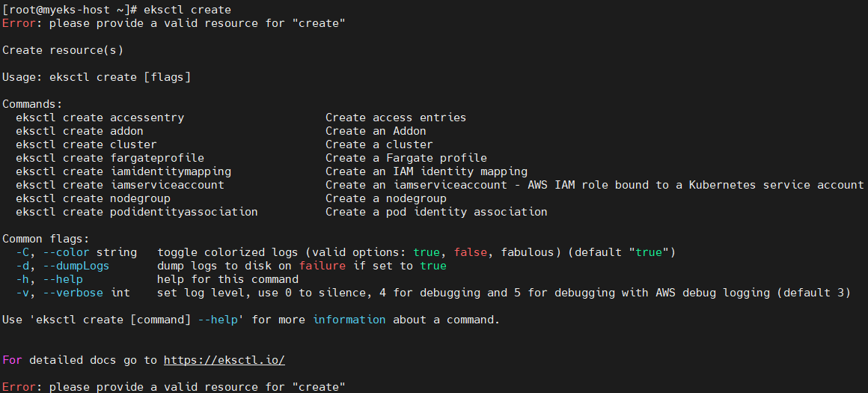Select 'eksctl create addon' command text
The height and width of the screenshot is (393, 868).
pyautogui.click(x=80, y=131)
